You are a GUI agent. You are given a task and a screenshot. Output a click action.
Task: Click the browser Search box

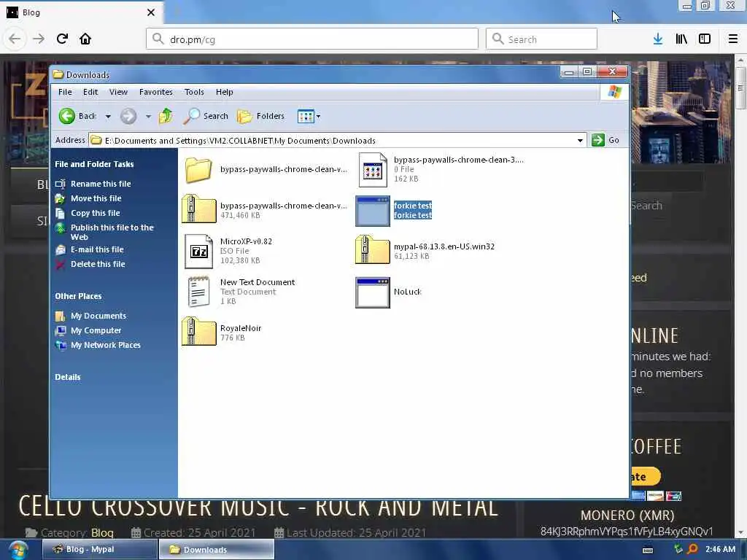pyautogui.click(x=542, y=39)
